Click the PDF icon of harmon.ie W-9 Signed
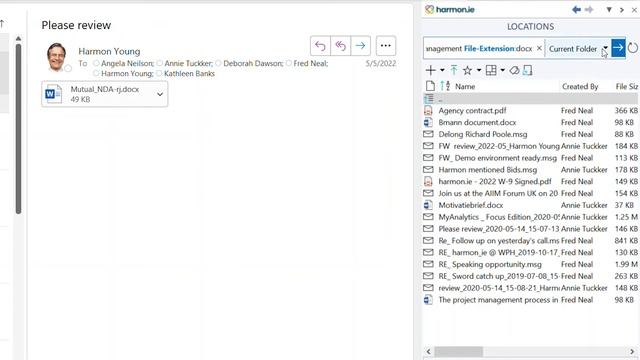Viewport: 640px width, 360px height. (x=428, y=182)
